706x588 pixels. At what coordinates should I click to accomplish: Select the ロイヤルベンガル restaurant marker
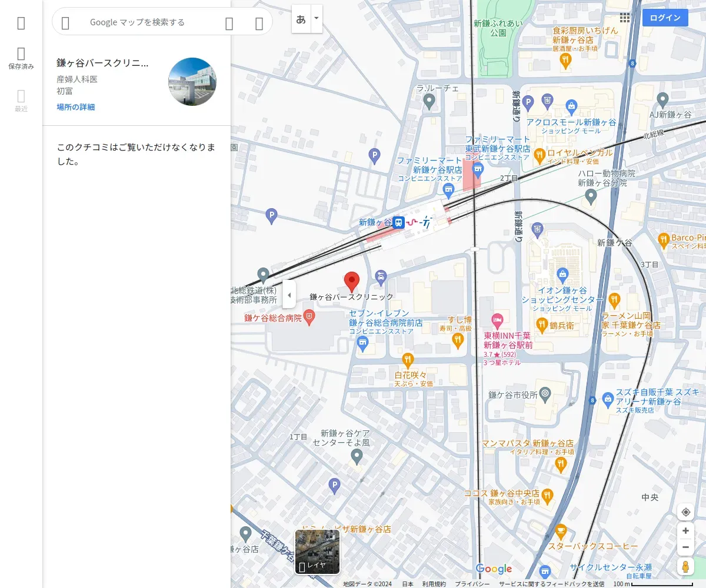(540, 156)
